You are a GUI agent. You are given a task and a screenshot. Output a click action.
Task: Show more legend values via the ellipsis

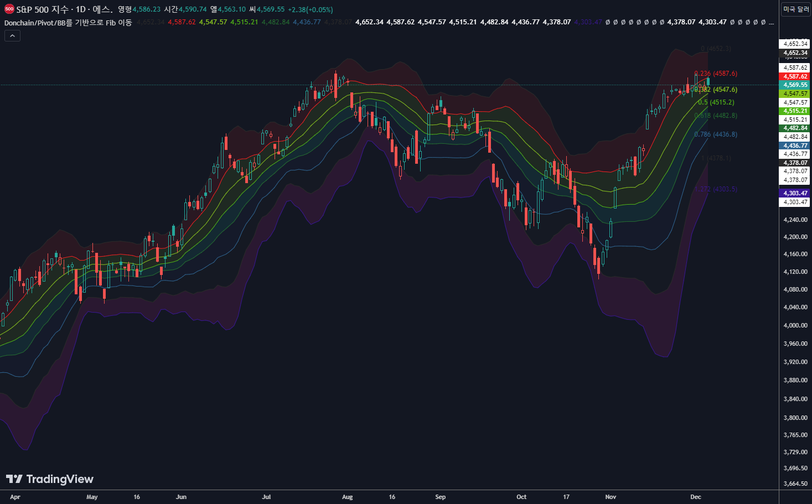pos(772,22)
